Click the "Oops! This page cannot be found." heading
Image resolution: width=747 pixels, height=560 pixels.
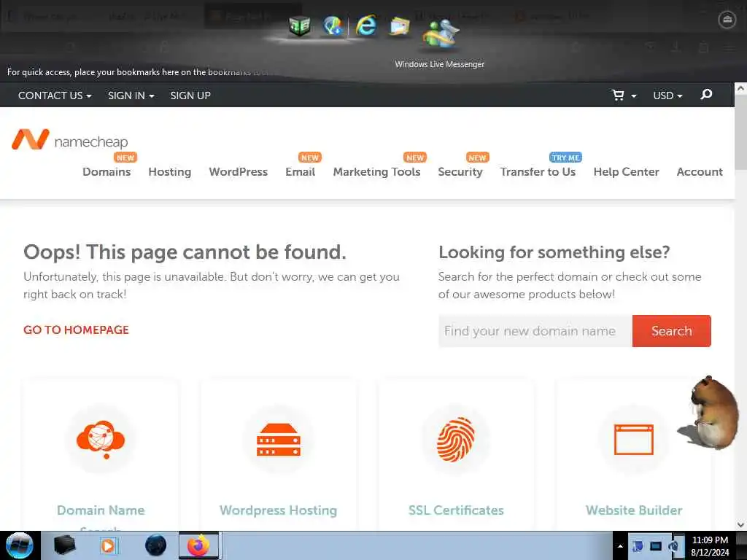pos(185,252)
